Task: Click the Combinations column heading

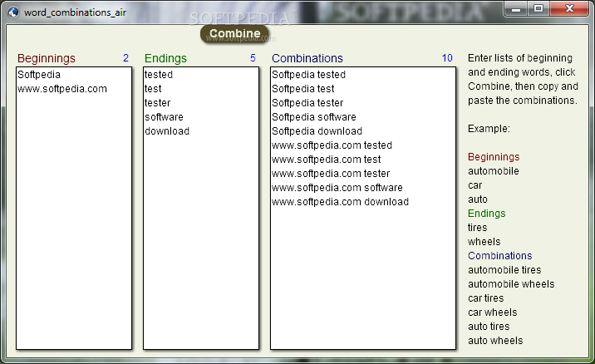Action: 307,58
